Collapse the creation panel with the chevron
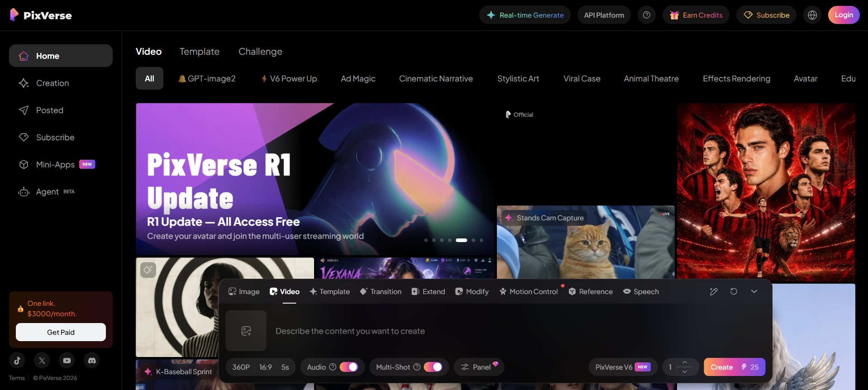The height and width of the screenshot is (390, 868). 754,291
